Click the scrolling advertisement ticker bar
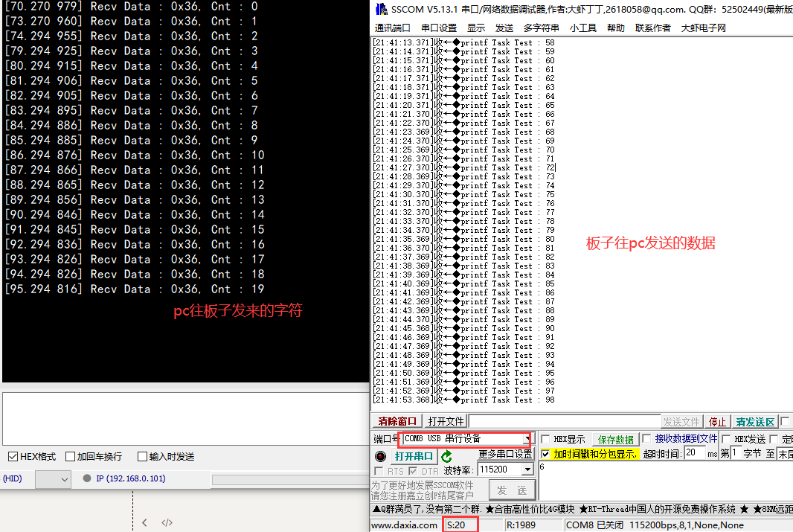This screenshot has width=793, height=532. [582, 509]
